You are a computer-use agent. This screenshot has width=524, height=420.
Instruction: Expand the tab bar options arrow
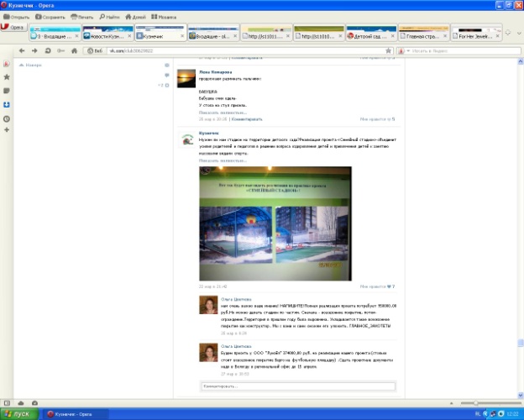[519, 33]
